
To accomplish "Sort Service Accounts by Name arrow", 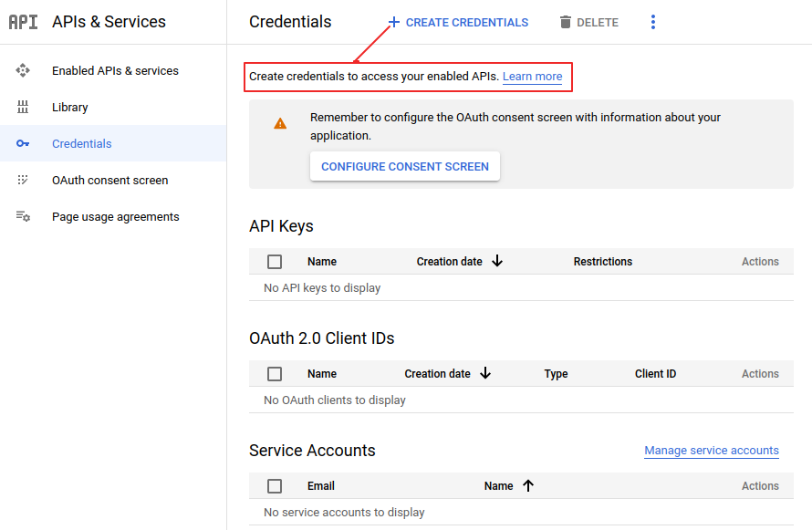I will pyautogui.click(x=528, y=485).
